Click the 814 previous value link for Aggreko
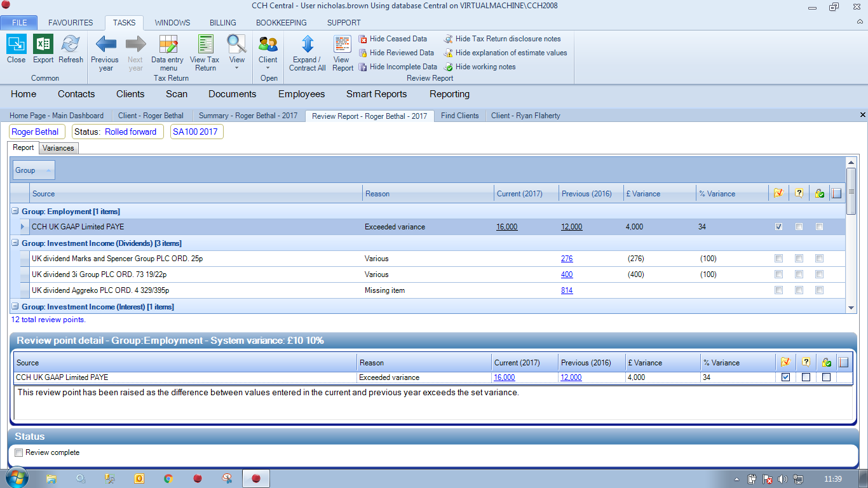868x488 pixels. point(567,290)
